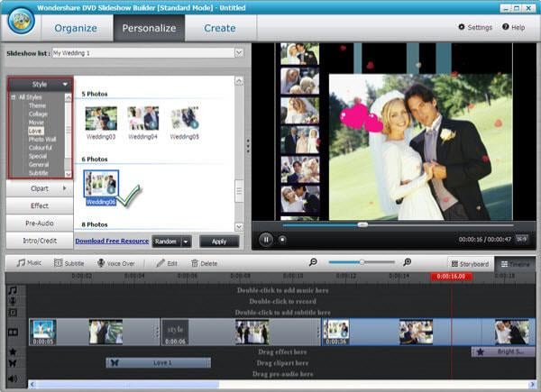This screenshot has height=392, width=541.
Task: Collapse the All Styles tree node
Action: [14, 97]
